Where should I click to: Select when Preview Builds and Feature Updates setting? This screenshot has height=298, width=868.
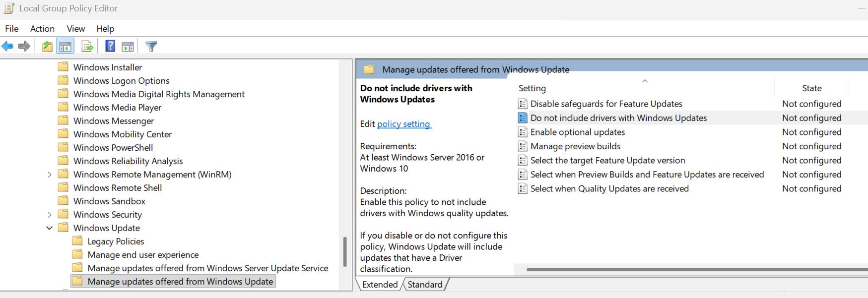(x=647, y=175)
